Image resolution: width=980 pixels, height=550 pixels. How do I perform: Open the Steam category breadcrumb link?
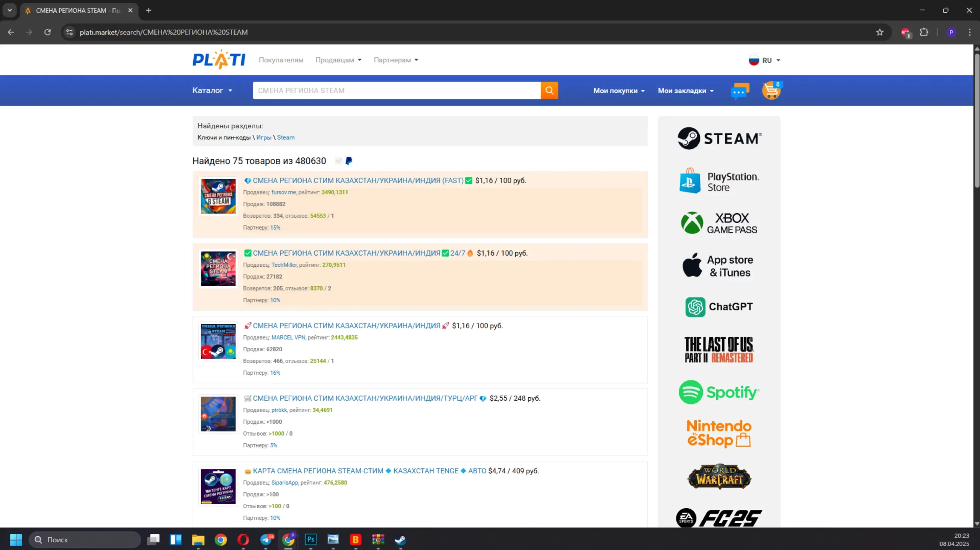286,137
